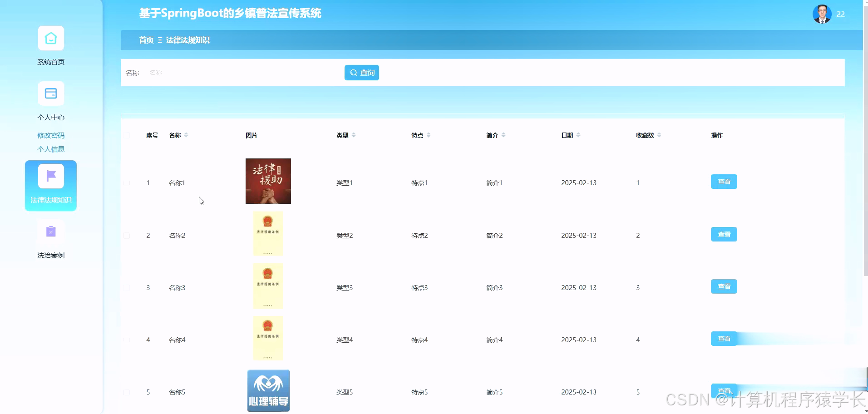Click the 心理辅导 thumbnail in row 5
The height and width of the screenshot is (414, 868).
coord(268,390)
